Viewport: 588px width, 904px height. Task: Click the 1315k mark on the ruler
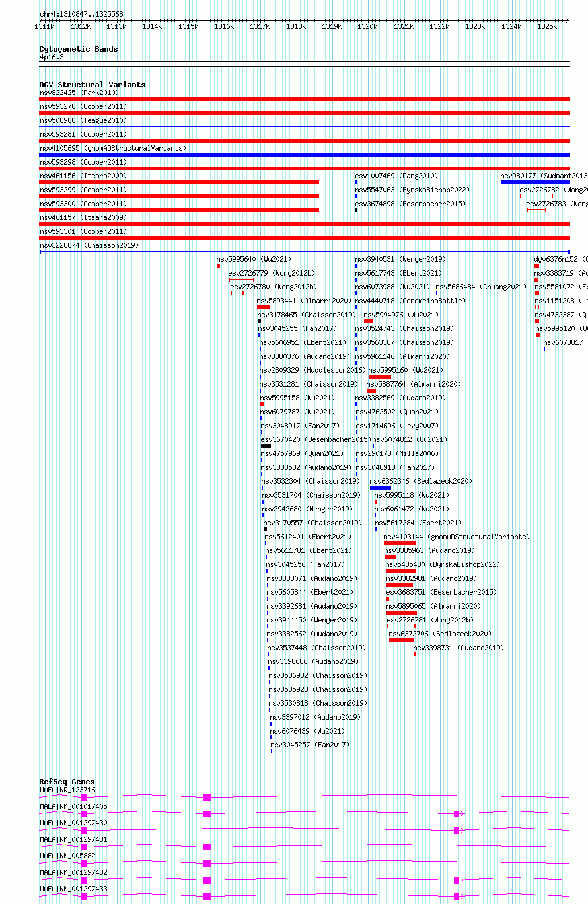(x=188, y=26)
